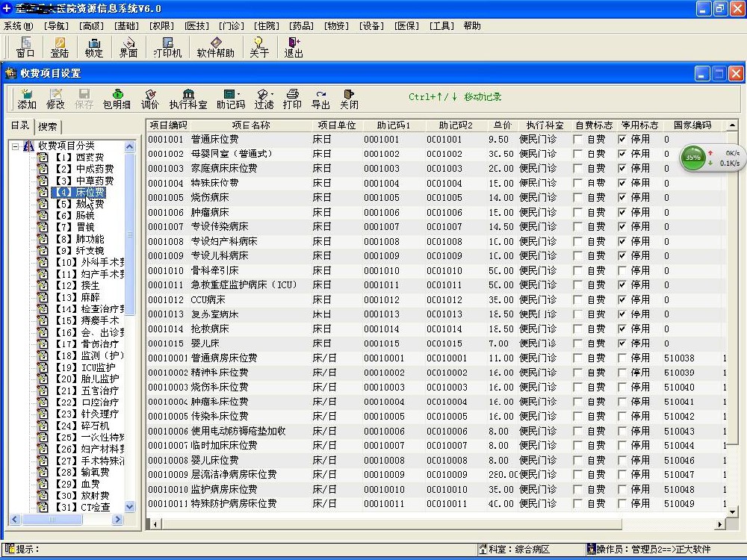Select the row 层流洁净病房床位费
The image size is (747, 560).
coord(436,475)
